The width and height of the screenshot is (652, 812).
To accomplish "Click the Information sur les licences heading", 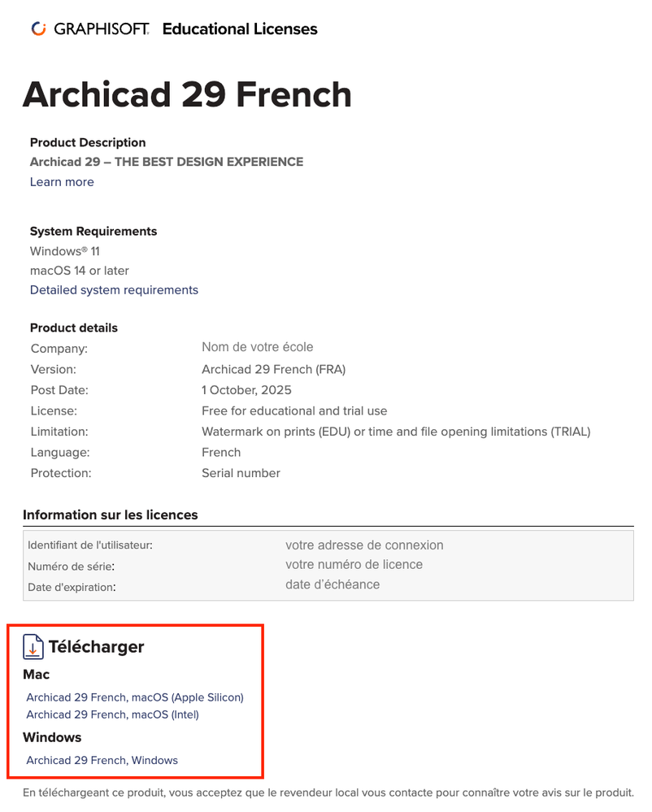I will click(x=111, y=515).
